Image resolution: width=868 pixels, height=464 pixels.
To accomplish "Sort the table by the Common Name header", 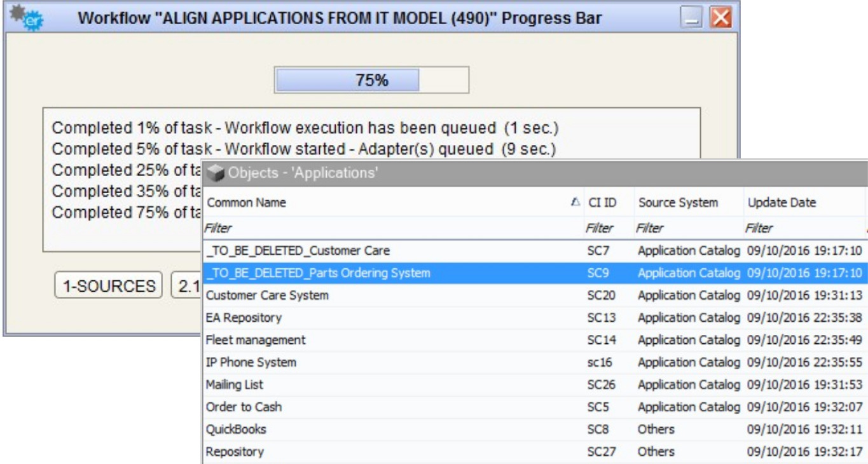I will coord(245,202).
